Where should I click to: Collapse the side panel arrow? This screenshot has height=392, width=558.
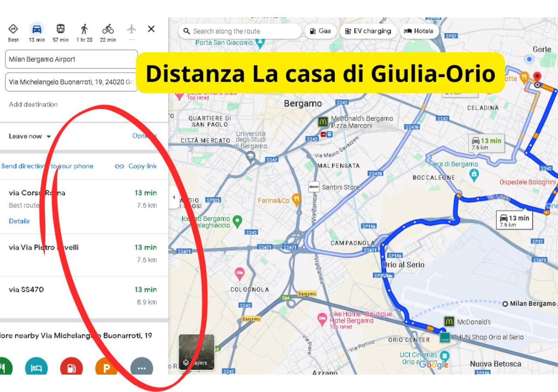click(174, 197)
